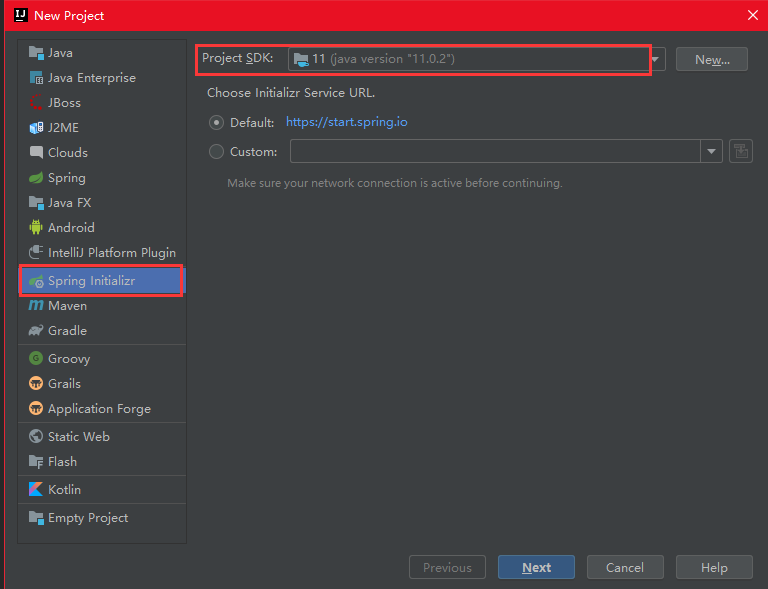768x589 pixels.
Task: Click the Java Enterprise icon
Action: pos(36,77)
